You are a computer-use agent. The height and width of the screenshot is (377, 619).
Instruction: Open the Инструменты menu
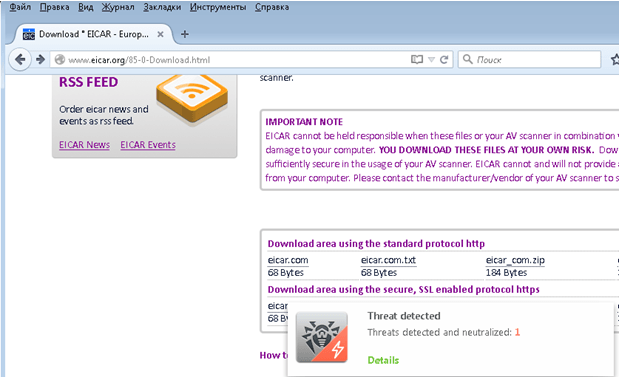(218, 7)
